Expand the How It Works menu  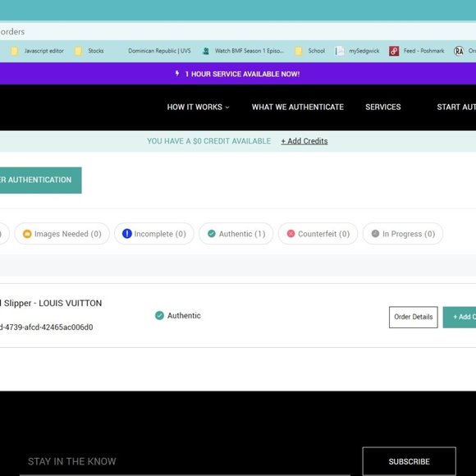coord(199,107)
